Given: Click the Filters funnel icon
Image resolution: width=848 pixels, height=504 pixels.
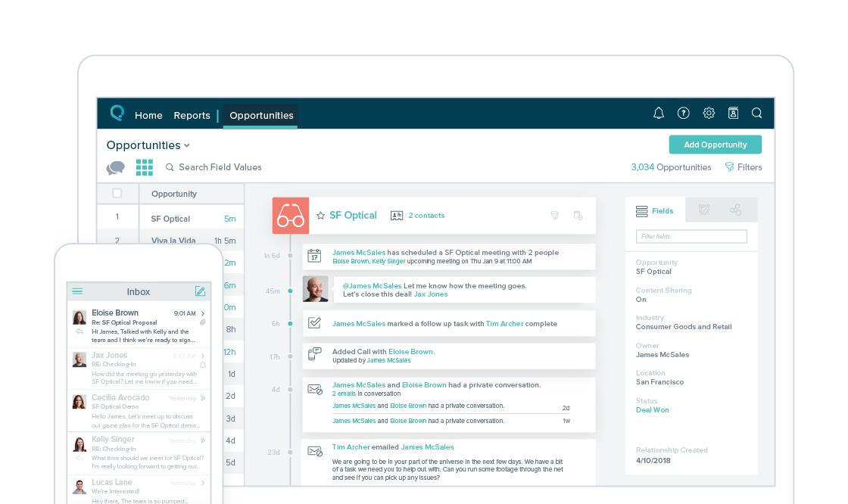Looking at the screenshot, I should [x=729, y=167].
